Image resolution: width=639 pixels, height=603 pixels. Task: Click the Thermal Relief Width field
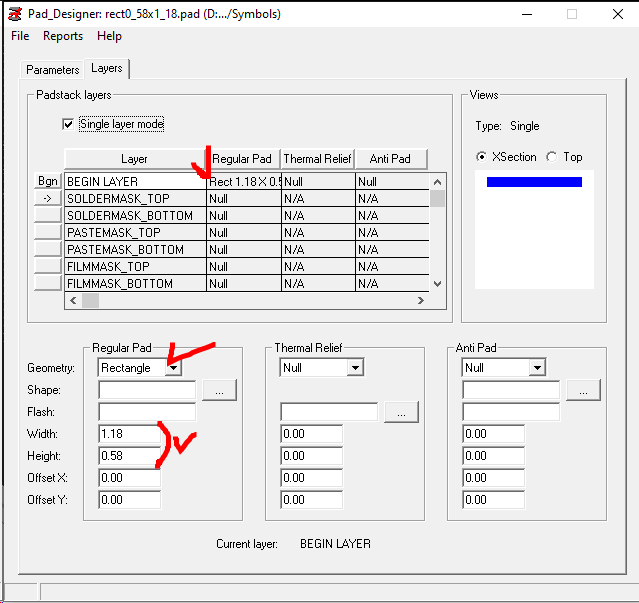pos(312,434)
